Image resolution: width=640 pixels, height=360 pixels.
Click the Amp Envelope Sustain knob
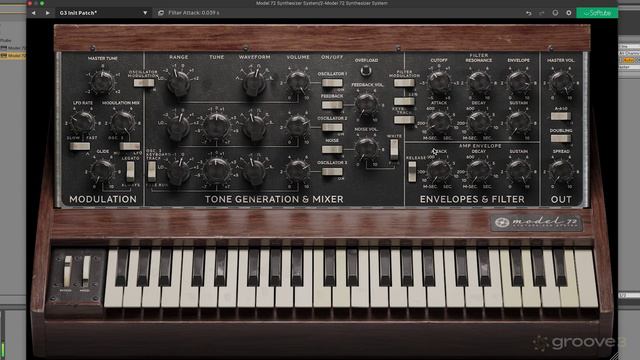519,170
